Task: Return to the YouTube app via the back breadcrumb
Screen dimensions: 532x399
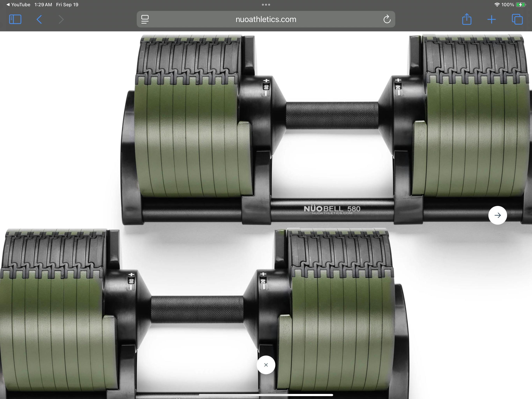Action: pos(18,4)
